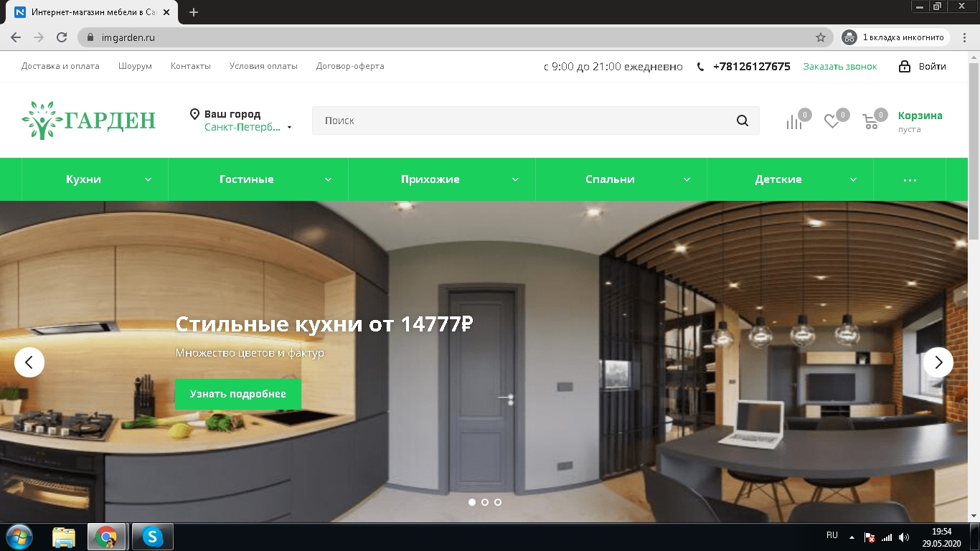
Task: Open Гостиные category
Action: pyautogui.click(x=246, y=179)
